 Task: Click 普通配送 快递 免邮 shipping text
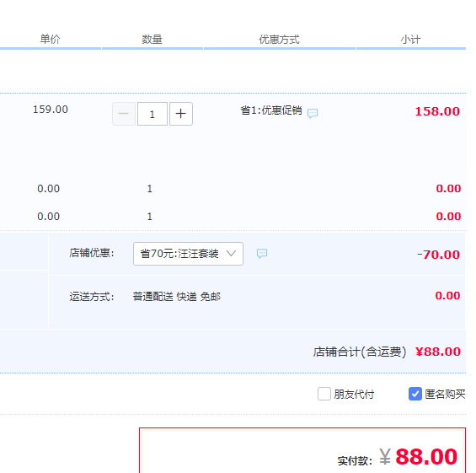177,297
